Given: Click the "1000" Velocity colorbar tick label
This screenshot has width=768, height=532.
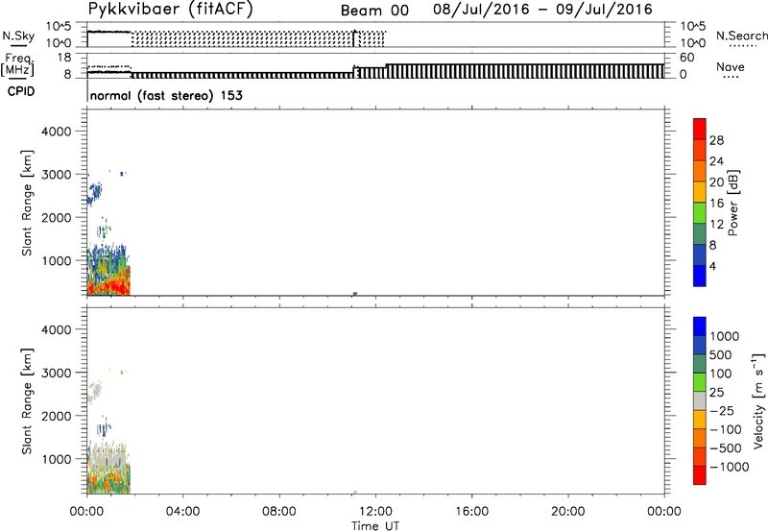Looking at the screenshot, I should click(x=725, y=336).
